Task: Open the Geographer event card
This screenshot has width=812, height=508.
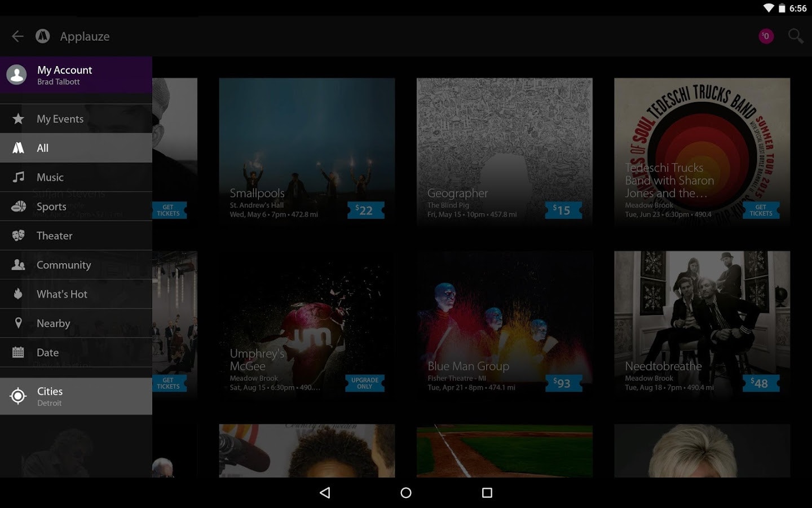Action: coord(505,152)
